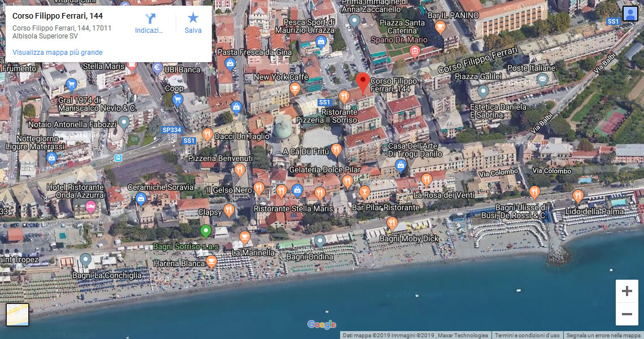
Task: Open Termini e condizioni d'uso link
Action: (x=527, y=335)
